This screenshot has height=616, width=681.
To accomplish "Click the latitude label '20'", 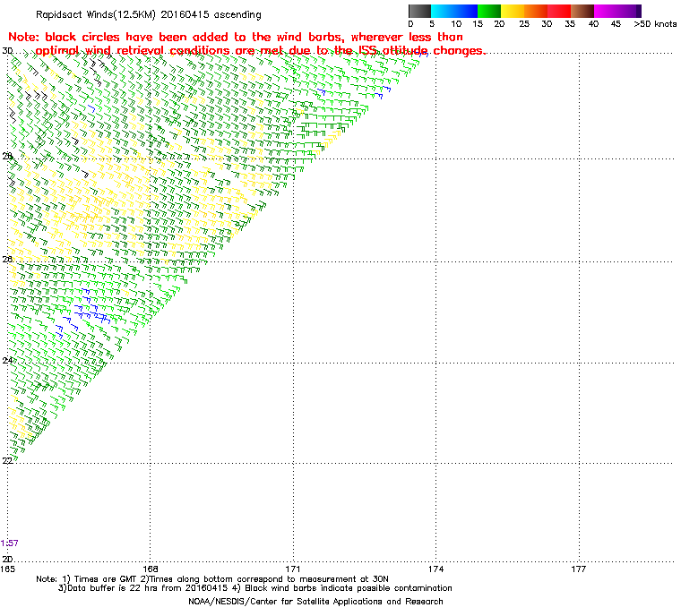I will (x=7, y=559).
